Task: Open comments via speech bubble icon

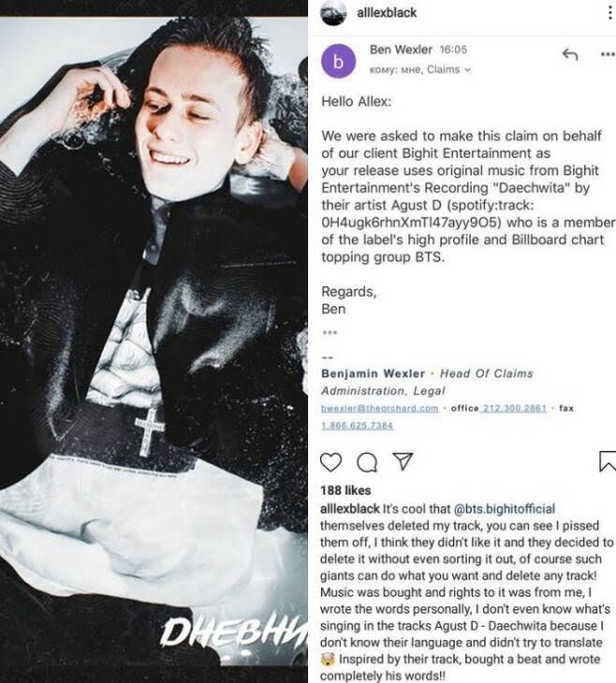Action: point(367,462)
